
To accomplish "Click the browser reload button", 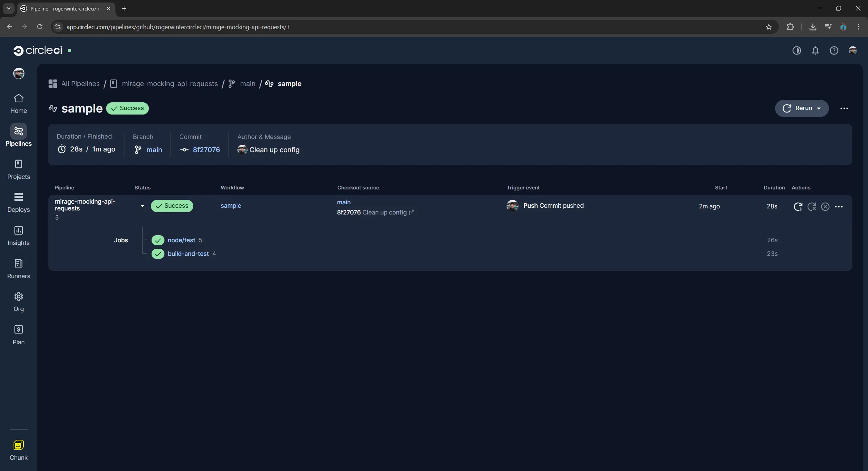I will point(40,27).
